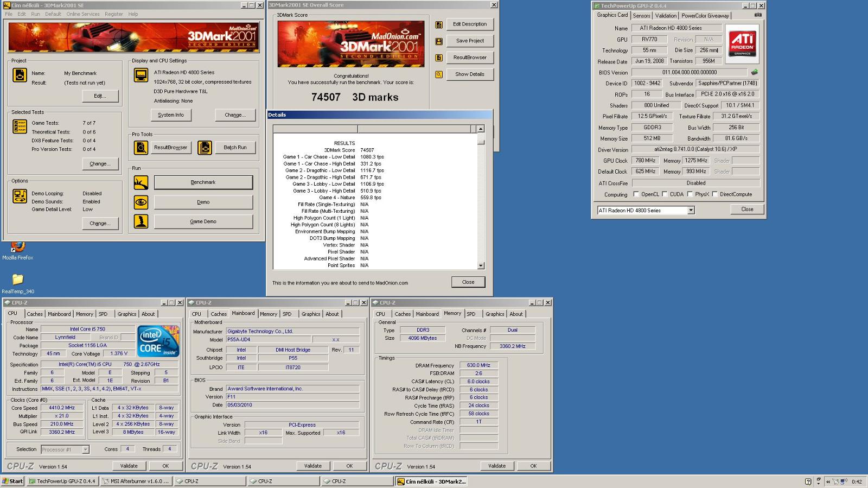The image size is (868, 488).
Task: Click Change... button under Options
Action: tap(100, 224)
